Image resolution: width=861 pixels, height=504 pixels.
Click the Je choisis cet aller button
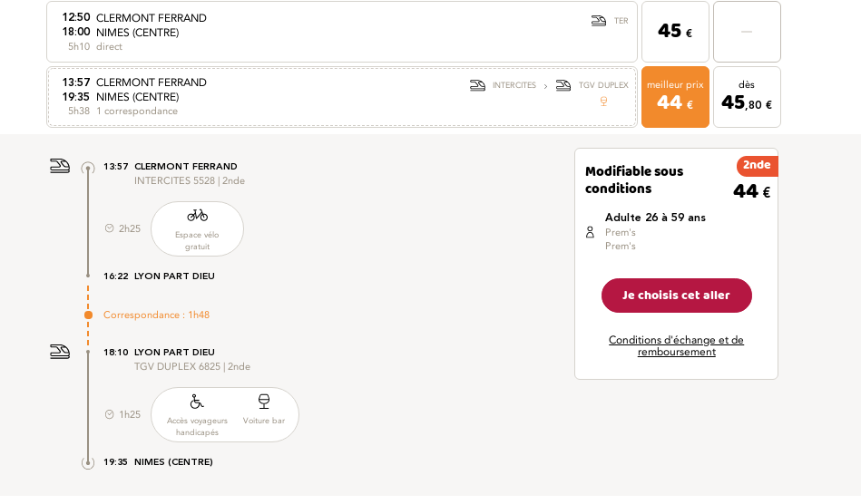pyautogui.click(x=677, y=296)
